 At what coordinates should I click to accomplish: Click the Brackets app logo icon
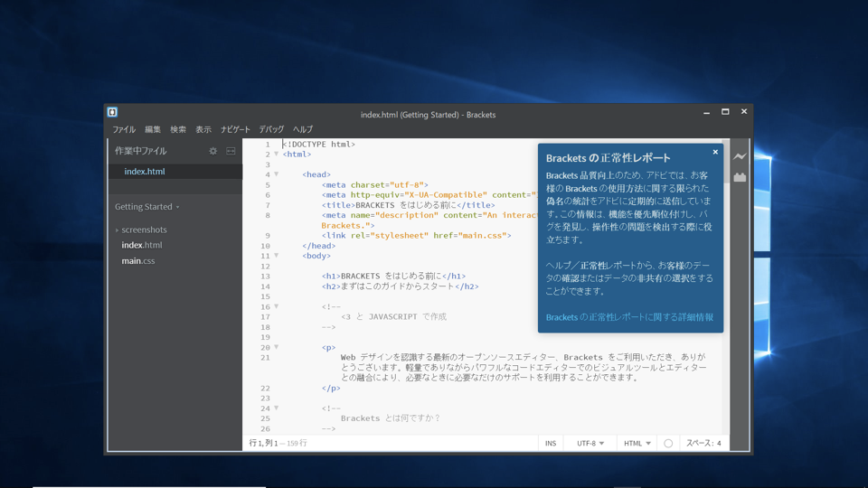click(x=112, y=112)
